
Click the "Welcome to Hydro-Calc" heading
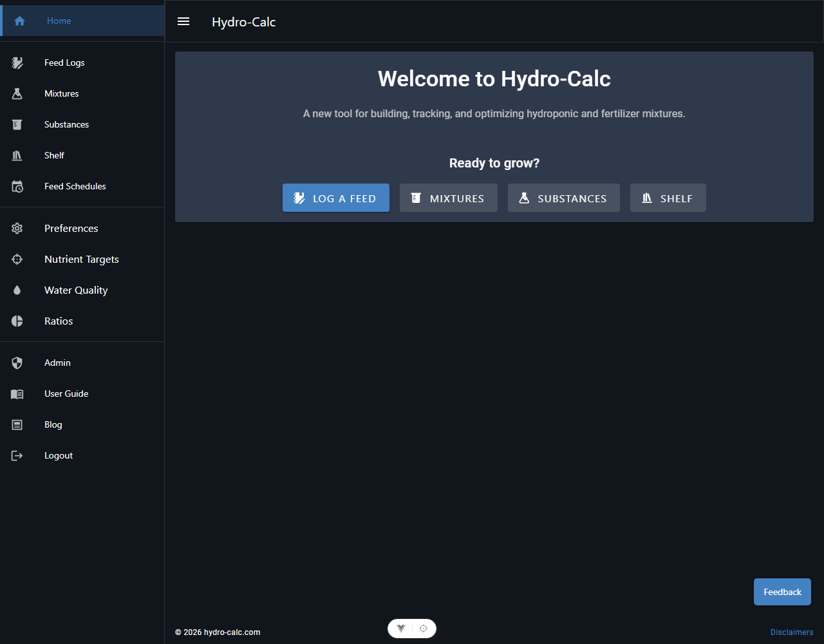(494, 79)
